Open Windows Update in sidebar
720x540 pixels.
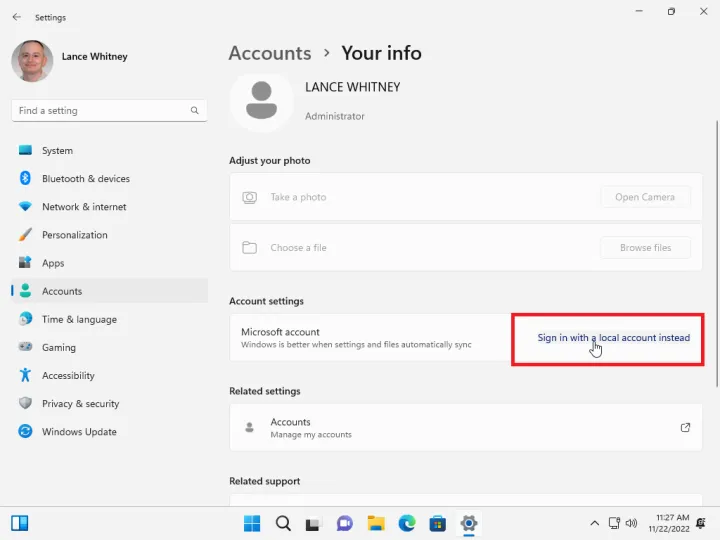79,432
